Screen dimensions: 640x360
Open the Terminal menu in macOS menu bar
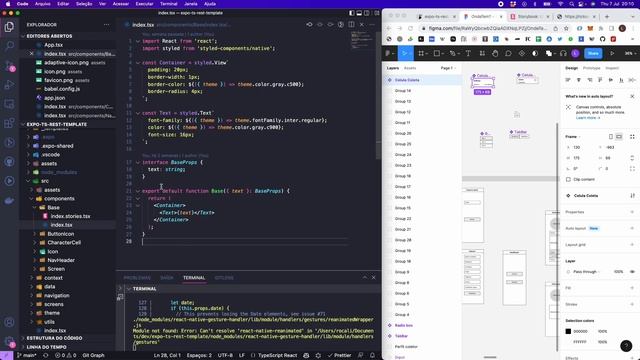169,4
